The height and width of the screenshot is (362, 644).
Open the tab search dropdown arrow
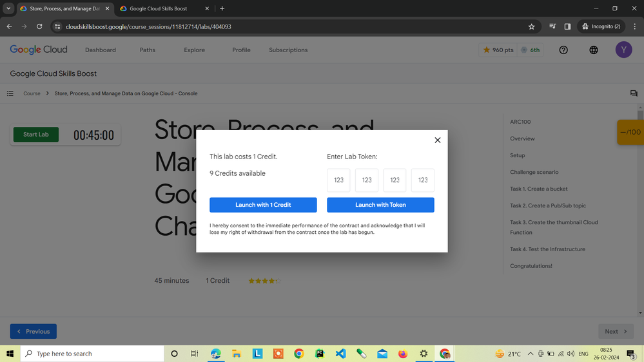8,8
